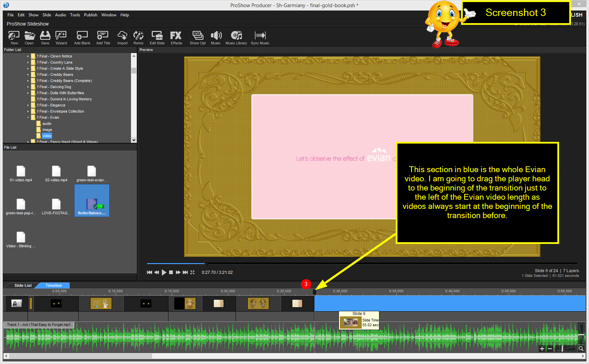
Task: Save the show using the Save icon
Action: 45,38
